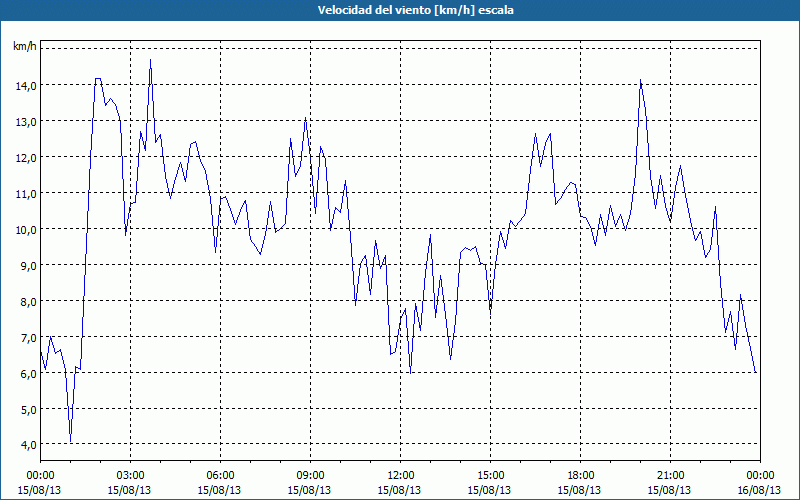Click the 11,0 y-axis label
Image resolution: width=800 pixels, height=500 pixels.
coord(26,194)
